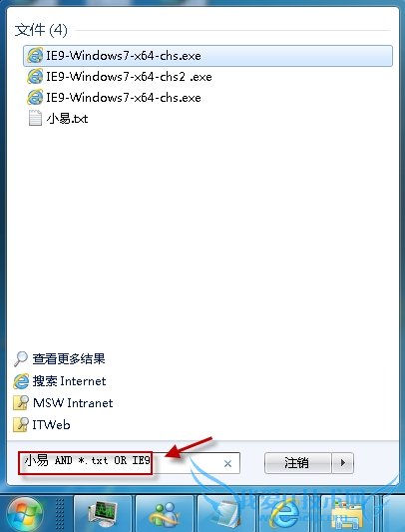Image resolution: width=405 pixels, height=532 pixels.
Task: Open the system monitor taskbar icon
Action: pyautogui.click(x=103, y=514)
